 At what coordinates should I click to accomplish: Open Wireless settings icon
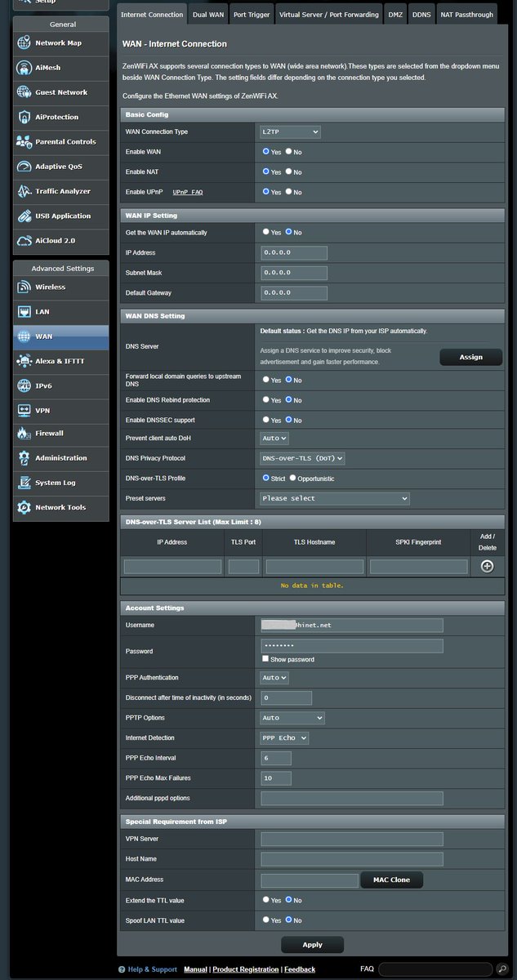pos(25,287)
